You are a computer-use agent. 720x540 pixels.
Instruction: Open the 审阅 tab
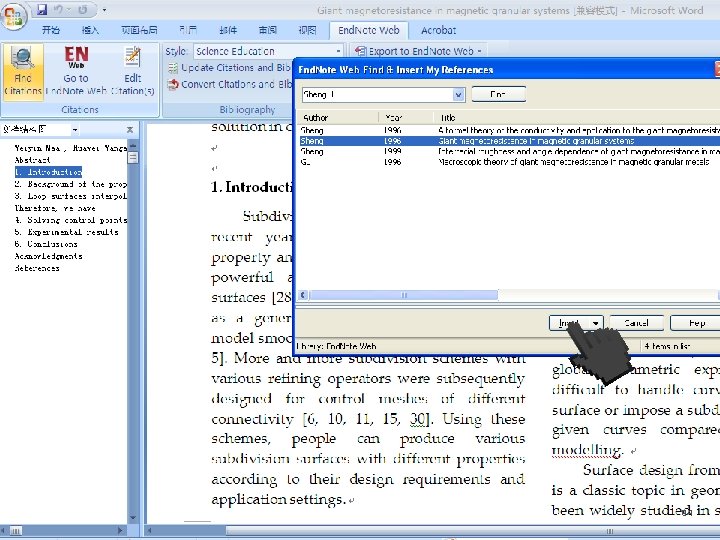click(268, 30)
